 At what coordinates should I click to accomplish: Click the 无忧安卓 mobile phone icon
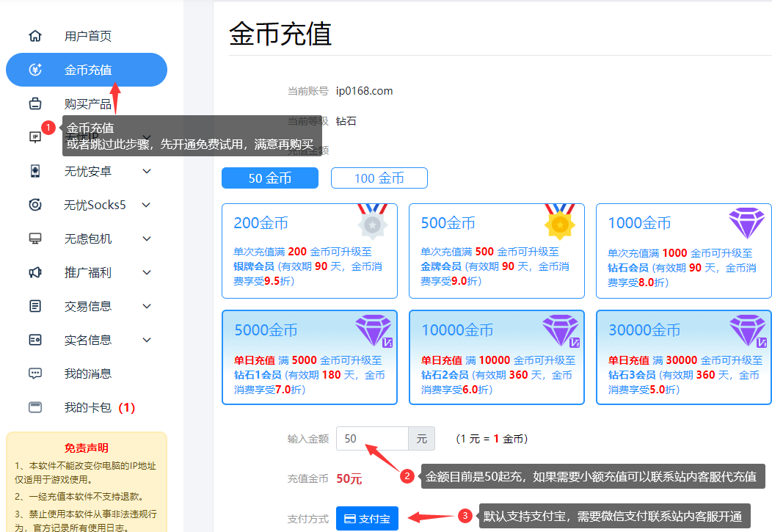[x=35, y=171]
